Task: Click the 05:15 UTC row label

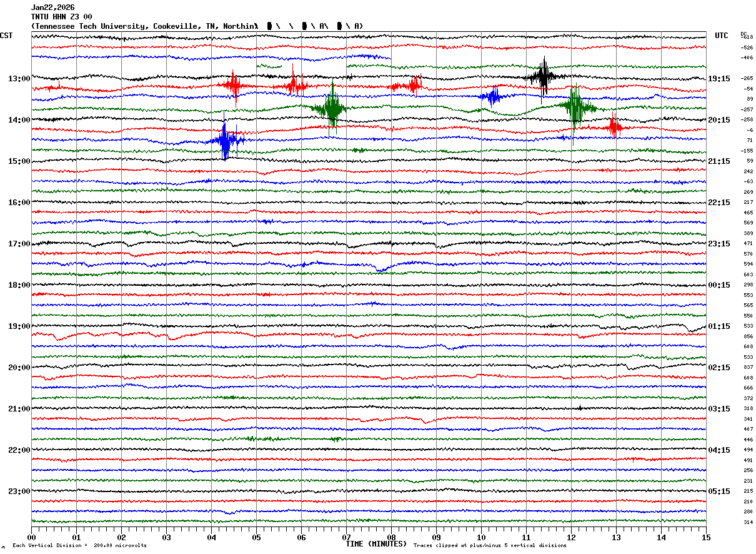Action: pos(719,491)
